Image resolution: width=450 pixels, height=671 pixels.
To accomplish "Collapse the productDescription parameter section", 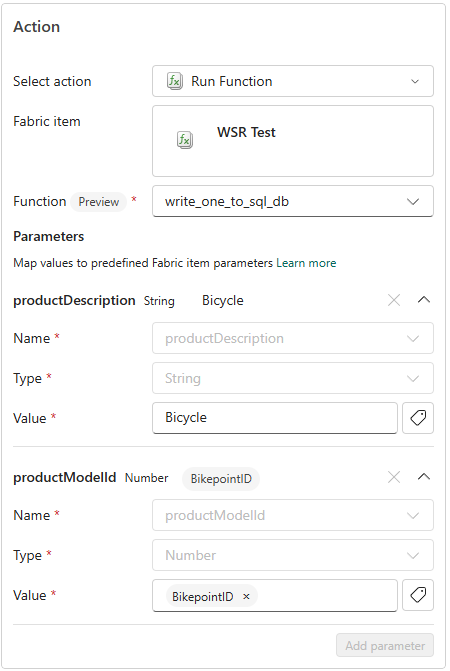I will (x=423, y=300).
